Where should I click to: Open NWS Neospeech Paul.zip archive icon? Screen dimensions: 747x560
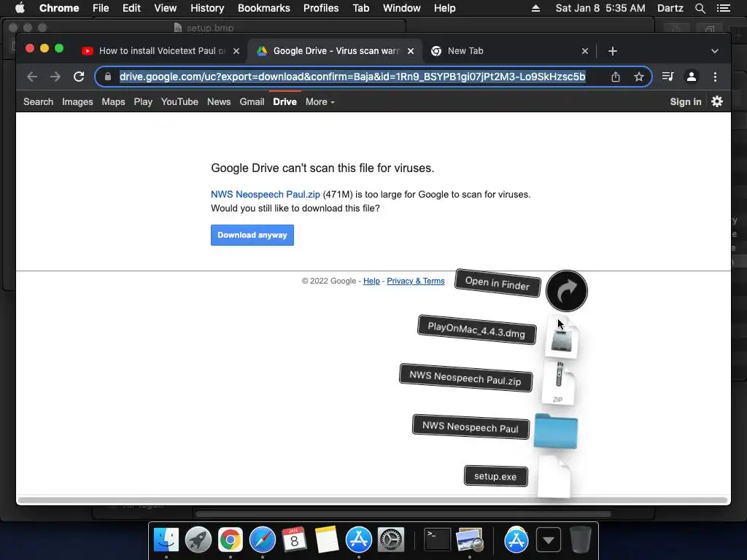click(x=558, y=384)
